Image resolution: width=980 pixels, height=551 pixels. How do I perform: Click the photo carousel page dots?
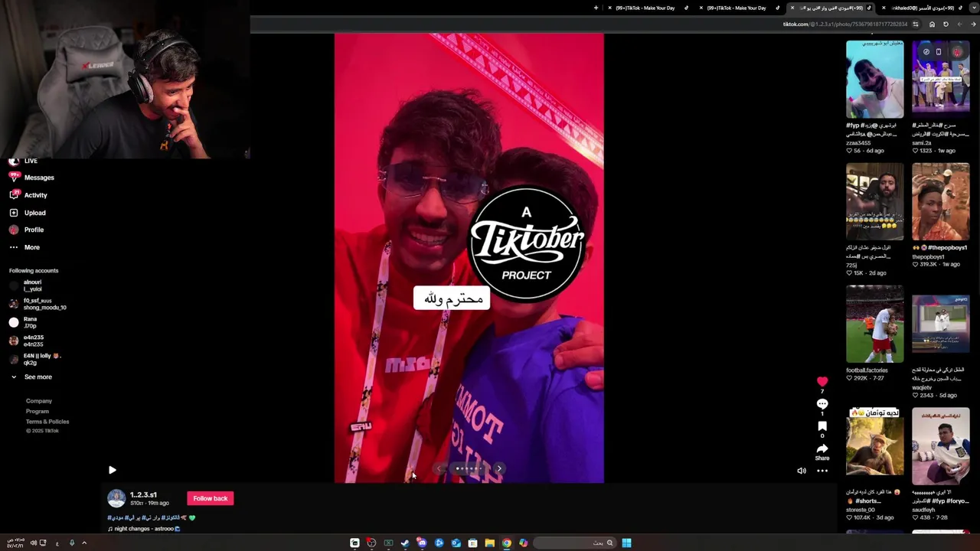469,468
